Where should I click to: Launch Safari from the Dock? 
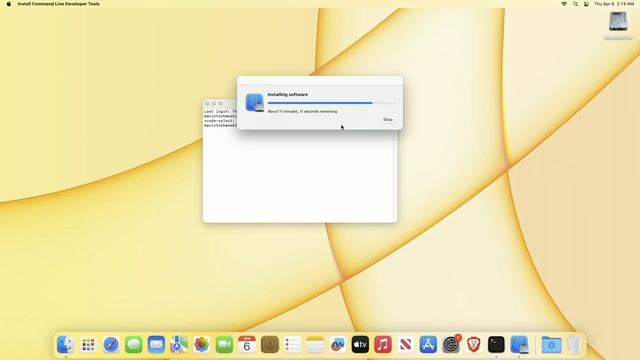[x=111, y=344]
